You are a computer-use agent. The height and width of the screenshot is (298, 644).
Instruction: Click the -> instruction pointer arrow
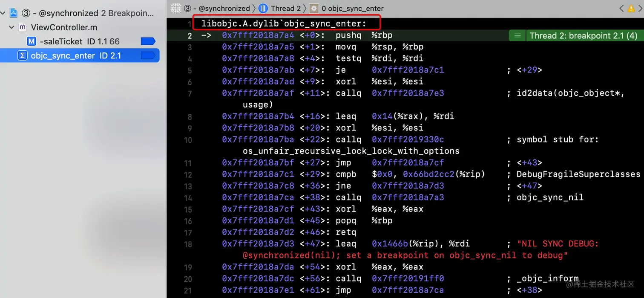point(206,35)
